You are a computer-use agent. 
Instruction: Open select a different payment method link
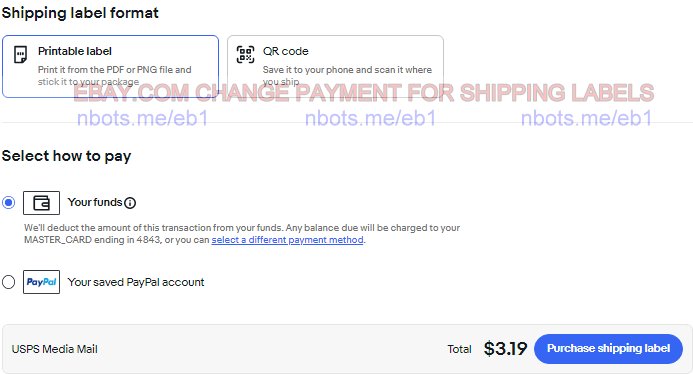287,240
